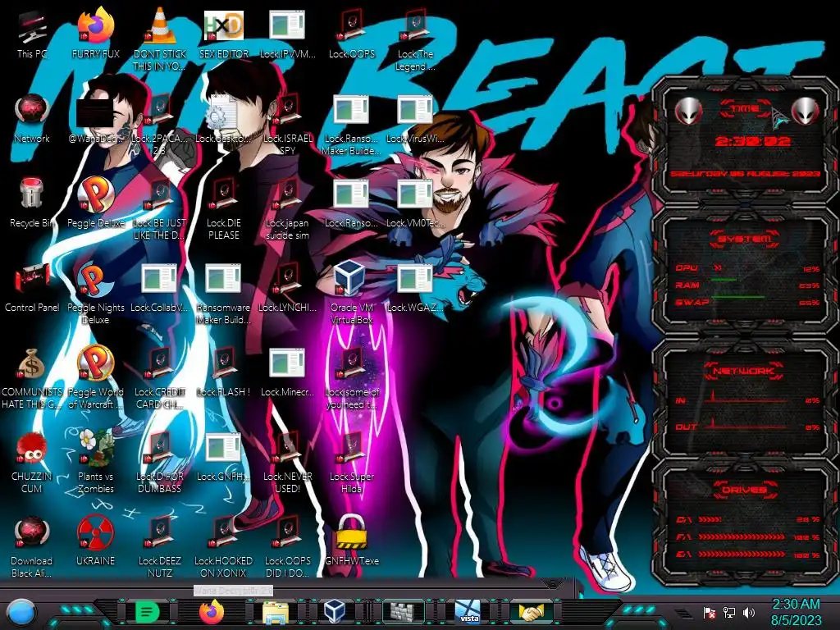Click the DRIVES widget header
The height and width of the screenshot is (630, 840).
click(x=745, y=490)
